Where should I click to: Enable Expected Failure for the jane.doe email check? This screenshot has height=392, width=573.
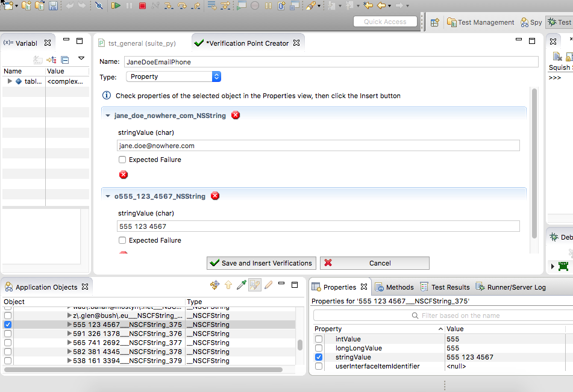tap(122, 160)
